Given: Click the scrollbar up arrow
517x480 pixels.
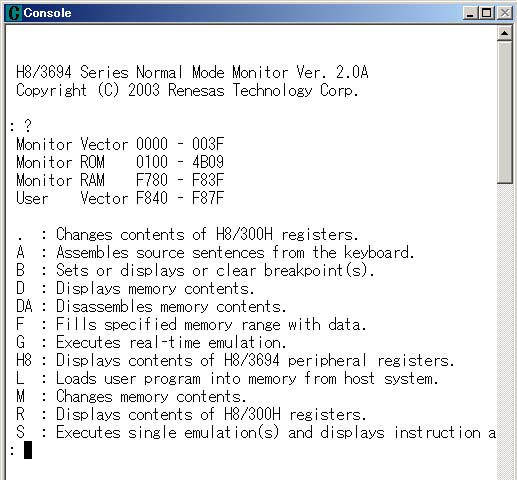Looking at the screenshot, I should (x=504, y=33).
